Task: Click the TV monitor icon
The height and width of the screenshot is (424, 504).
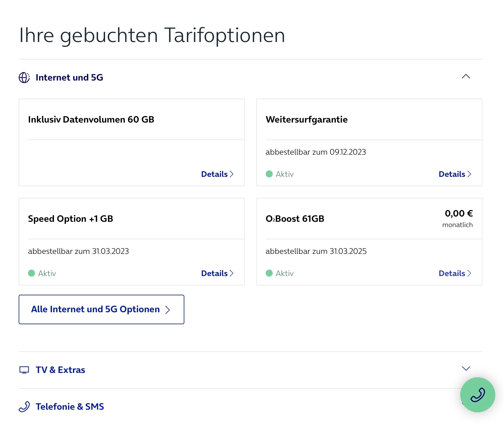Action: (x=24, y=370)
